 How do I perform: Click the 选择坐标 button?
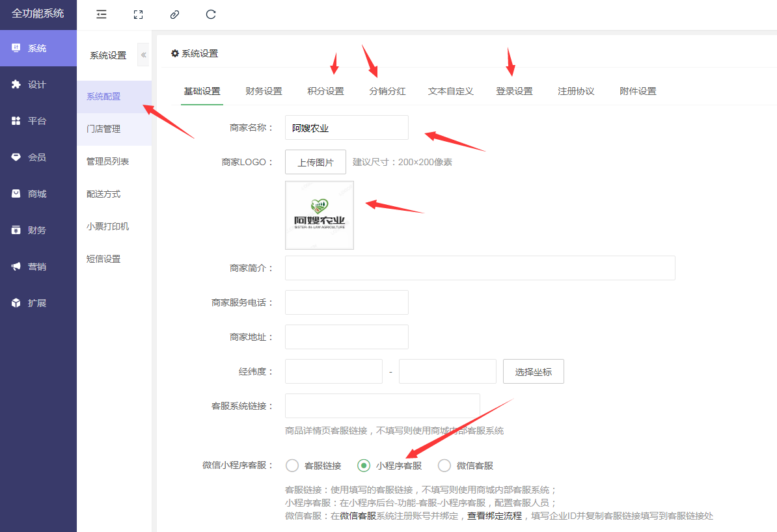coord(533,372)
